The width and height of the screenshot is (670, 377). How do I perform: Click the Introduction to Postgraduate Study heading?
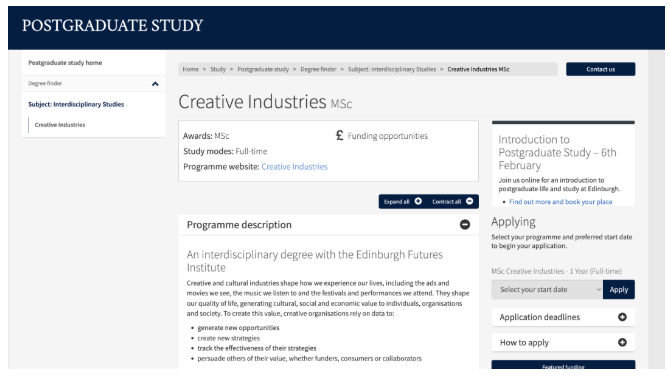(x=557, y=153)
